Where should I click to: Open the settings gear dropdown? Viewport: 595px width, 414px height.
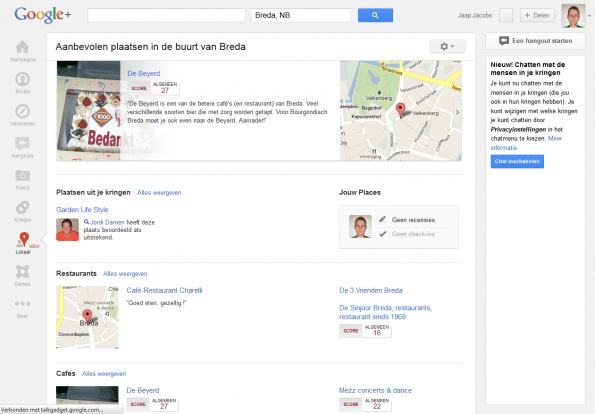(x=447, y=46)
